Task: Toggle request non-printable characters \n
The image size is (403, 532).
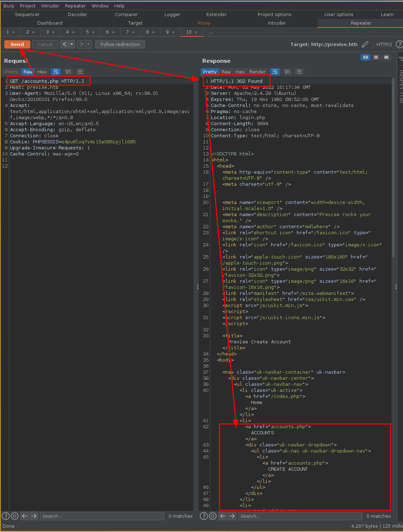Action: point(68,72)
